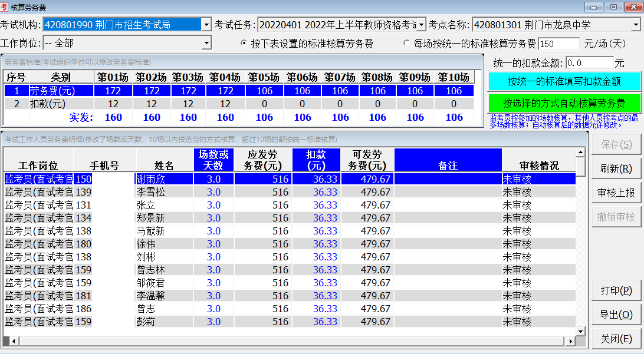Click the cyan 按统一的标准填写扣款金额 button
644x354 pixels.
[564, 81]
